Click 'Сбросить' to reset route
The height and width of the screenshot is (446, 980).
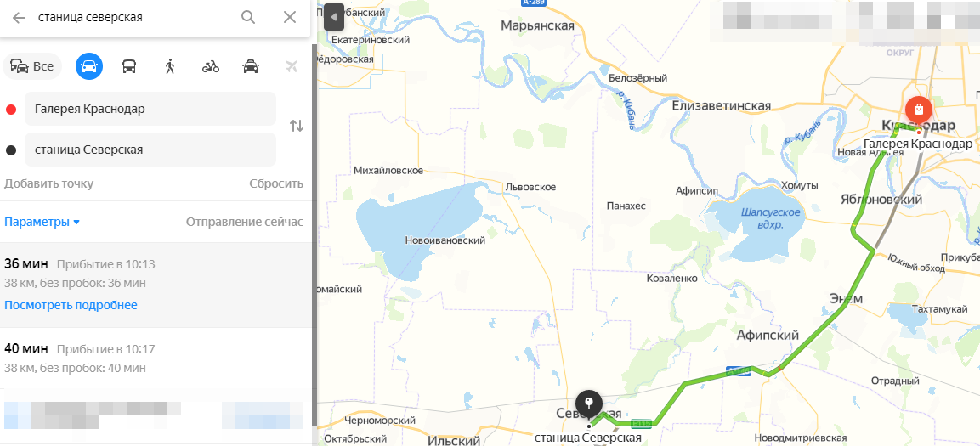coord(276,183)
